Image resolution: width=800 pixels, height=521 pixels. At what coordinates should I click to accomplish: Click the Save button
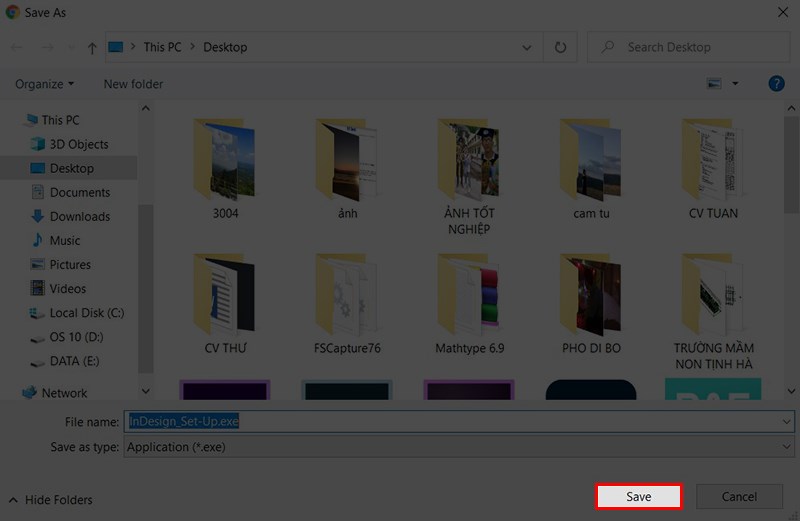pyautogui.click(x=638, y=497)
